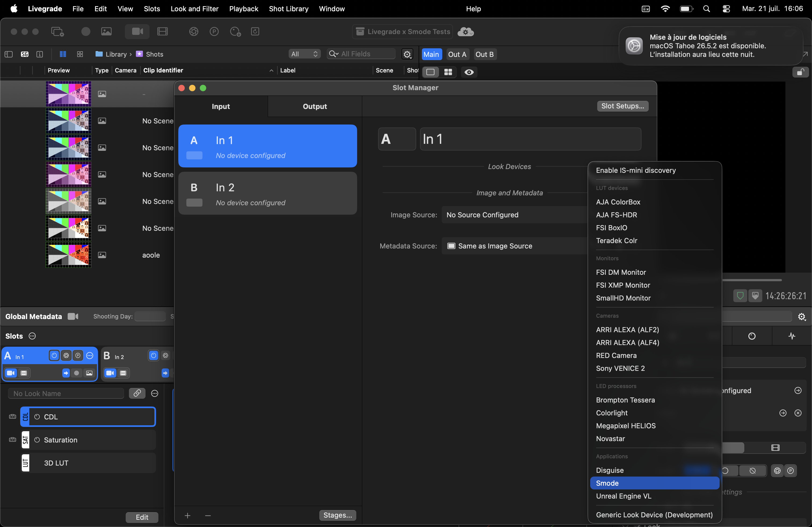The height and width of the screenshot is (527, 812).
Task: Click the unlock icon above viewer
Action: [x=800, y=72]
